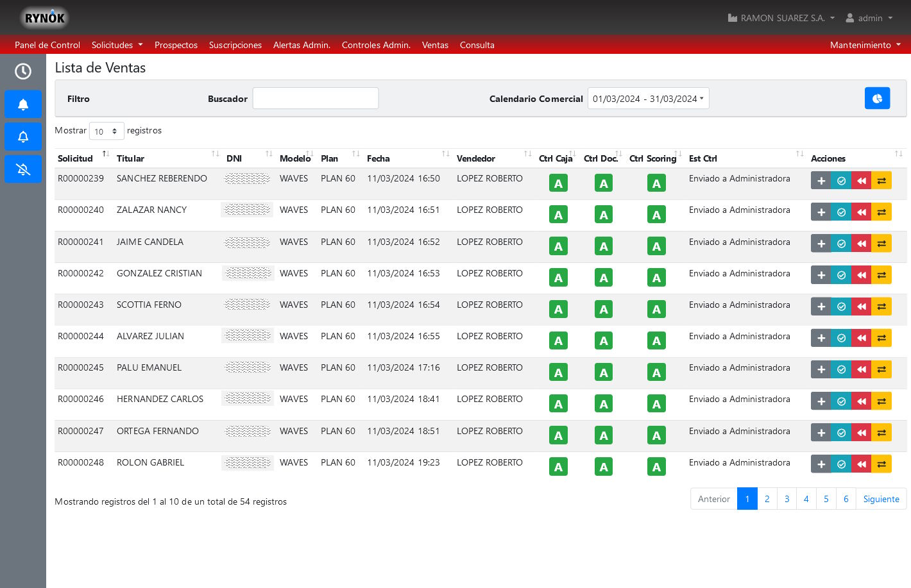Click the Ctrl Doc. status badge for ALVAREZ JULIAN
The width and height of the screenshot is (911, 588).
coord(604,341)
